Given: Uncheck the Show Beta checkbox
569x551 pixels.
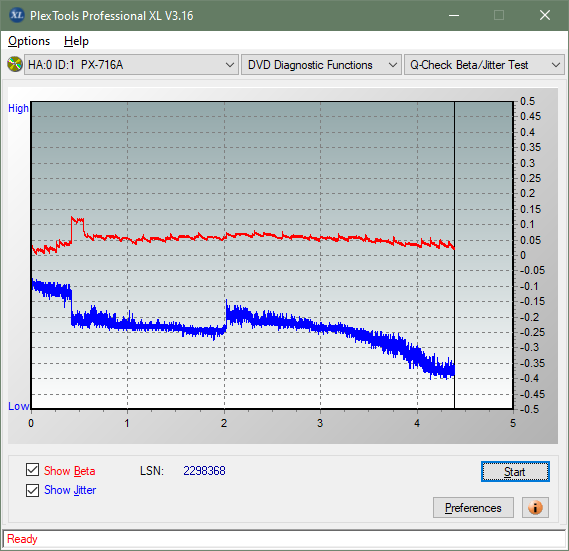Looking at the screenshot, I should 32,469.
